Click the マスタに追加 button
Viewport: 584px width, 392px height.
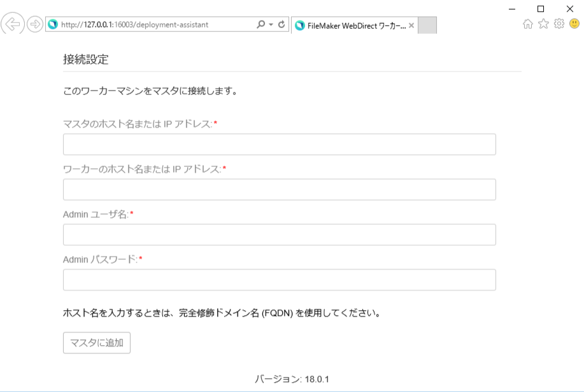click(x=97, y=343)
